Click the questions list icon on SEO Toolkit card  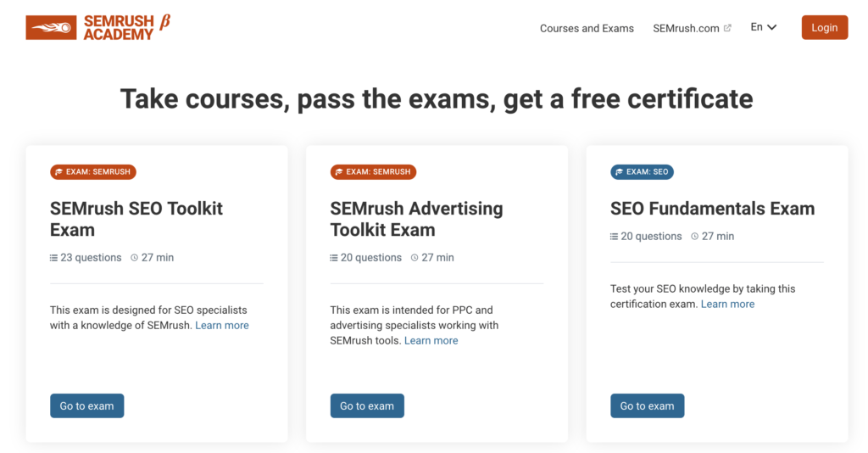point(54,258)
